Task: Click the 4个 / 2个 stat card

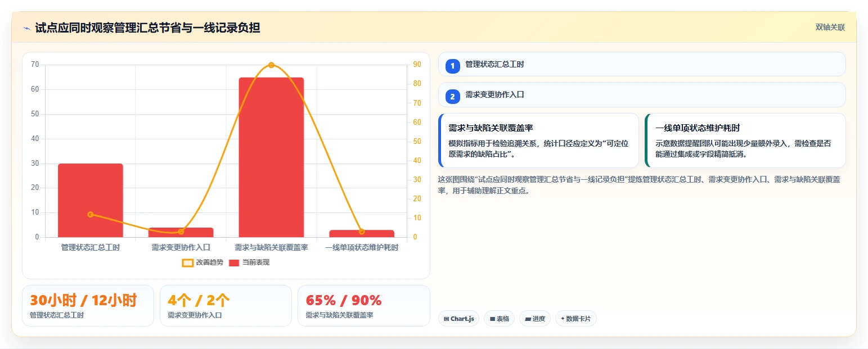Action: coord(226,306)
